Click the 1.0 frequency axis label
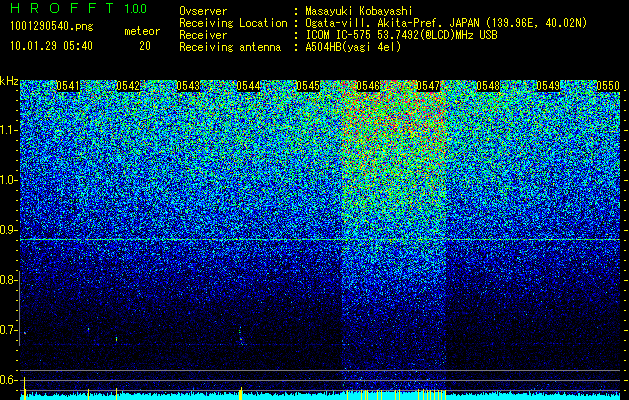Viewport: 629px width, 400px height. (x=9, y=180)
